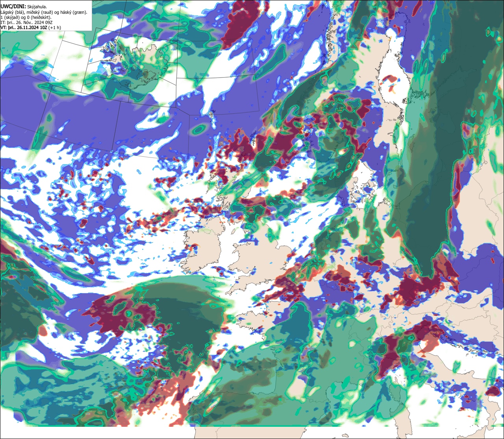Click the 'UWC/DINI: Skýjahula.' title line
504x439 pixels.
point(24,7)
